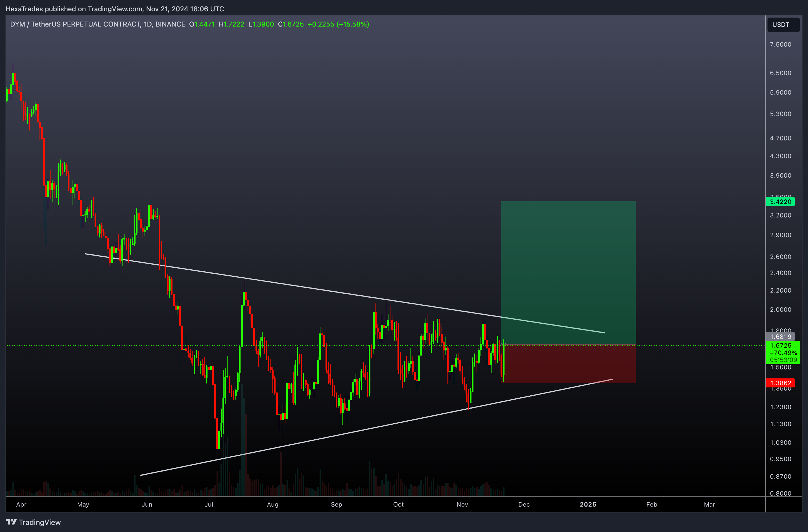Click the high value H1.7222

pos(231,24)
